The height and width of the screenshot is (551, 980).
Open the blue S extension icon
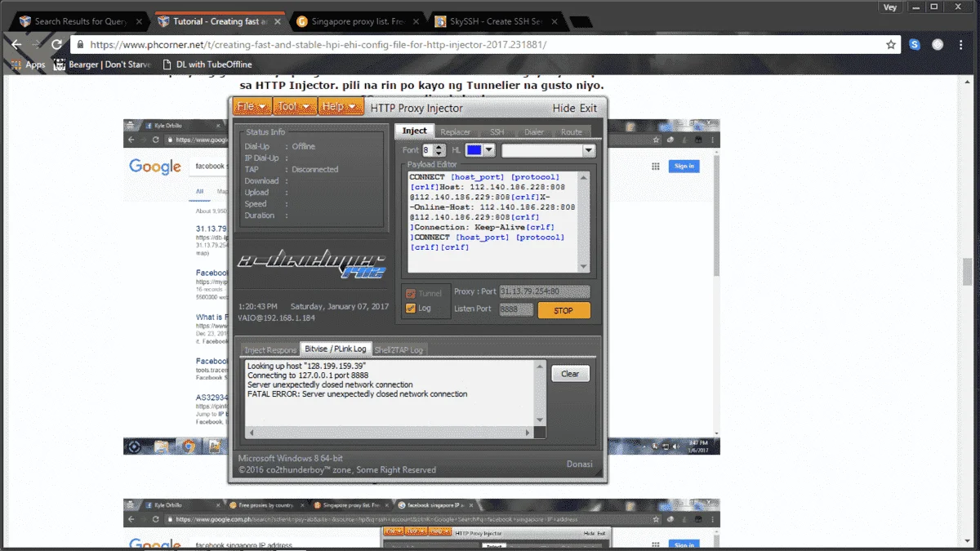915,45
